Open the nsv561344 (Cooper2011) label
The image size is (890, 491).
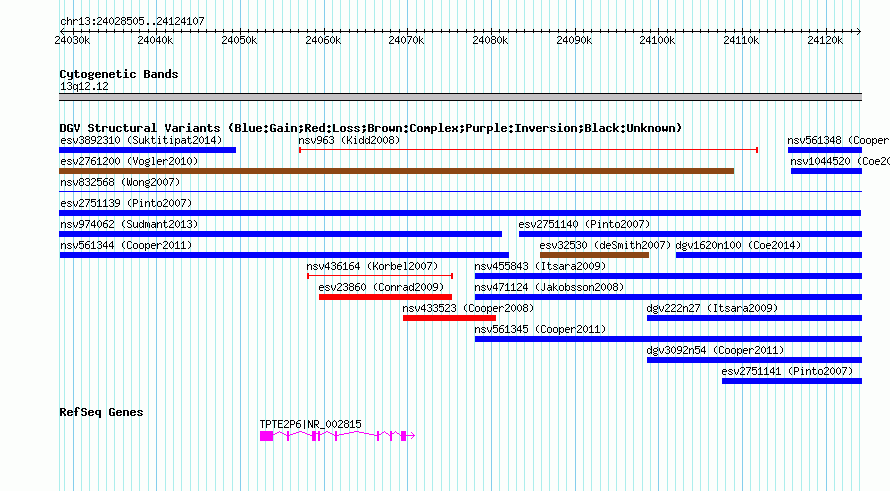click(126, 245)
